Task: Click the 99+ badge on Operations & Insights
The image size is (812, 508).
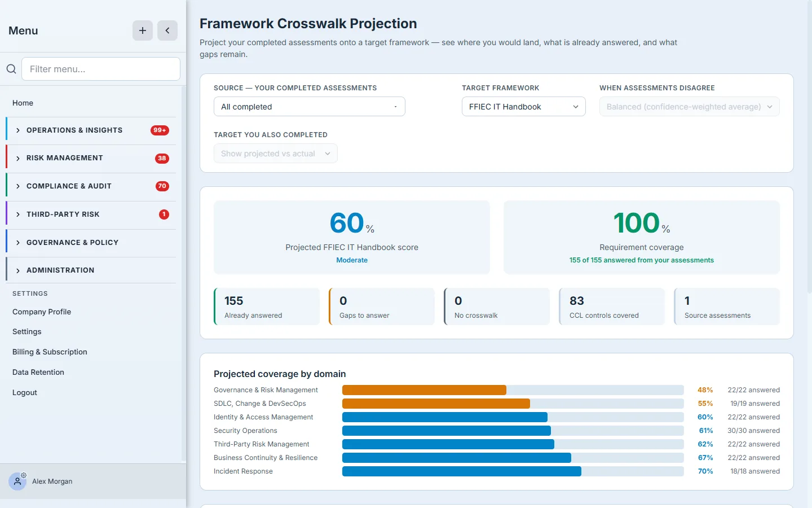Action: [x=160, y=130]
